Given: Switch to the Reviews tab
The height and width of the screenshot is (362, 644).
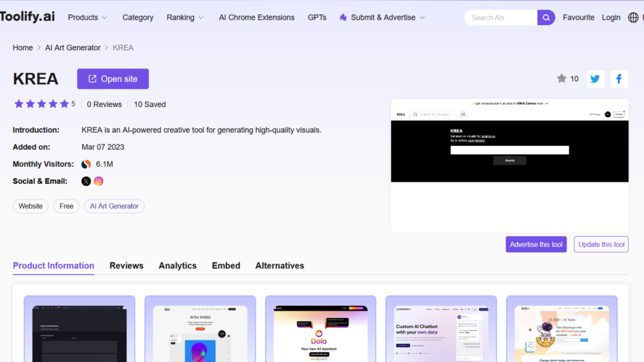Looking at the screenshot, I should (x=127, y=266).
